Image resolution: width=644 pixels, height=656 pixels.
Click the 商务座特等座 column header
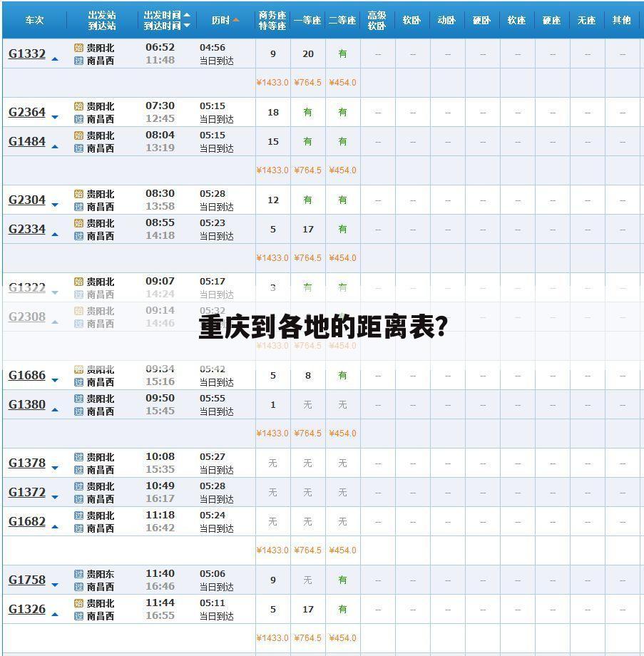[x=272, y=20]
